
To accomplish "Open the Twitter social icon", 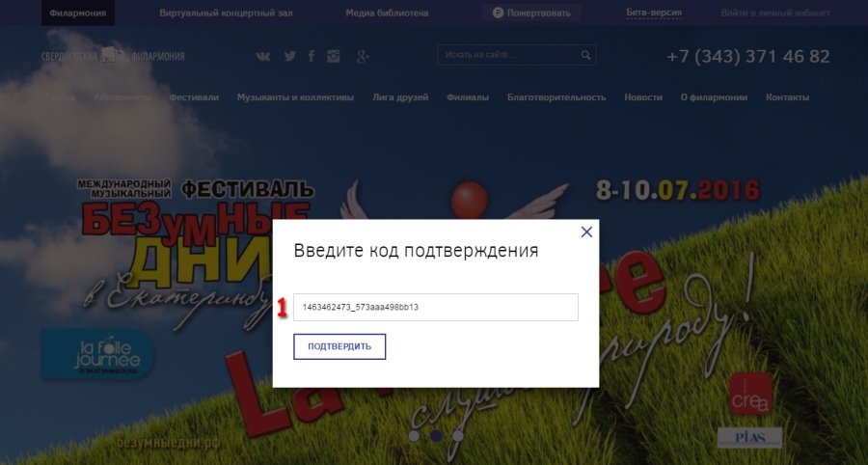I will 289,56.
